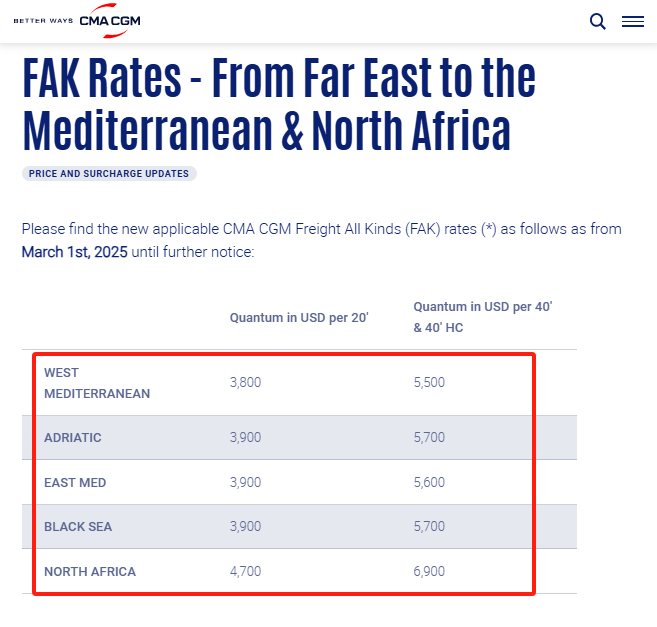Click the Quantum in USD per 20' header
The height and width of the screenshot is (627, 657).
tap(299, 318)
